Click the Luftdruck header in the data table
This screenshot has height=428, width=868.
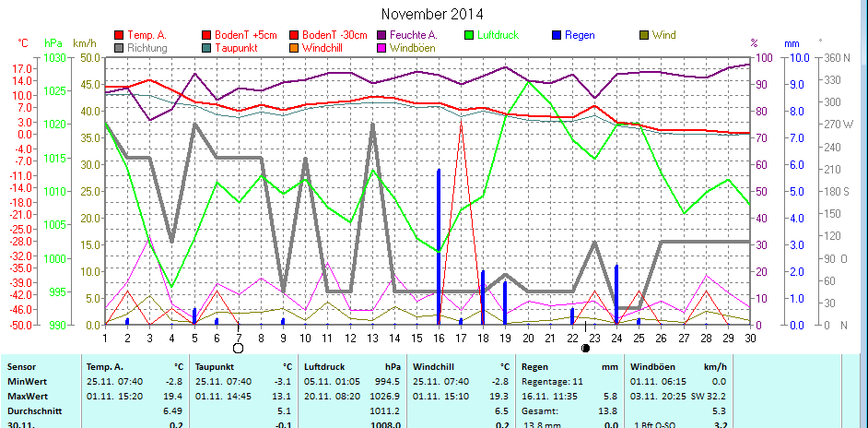coord(325,366)
